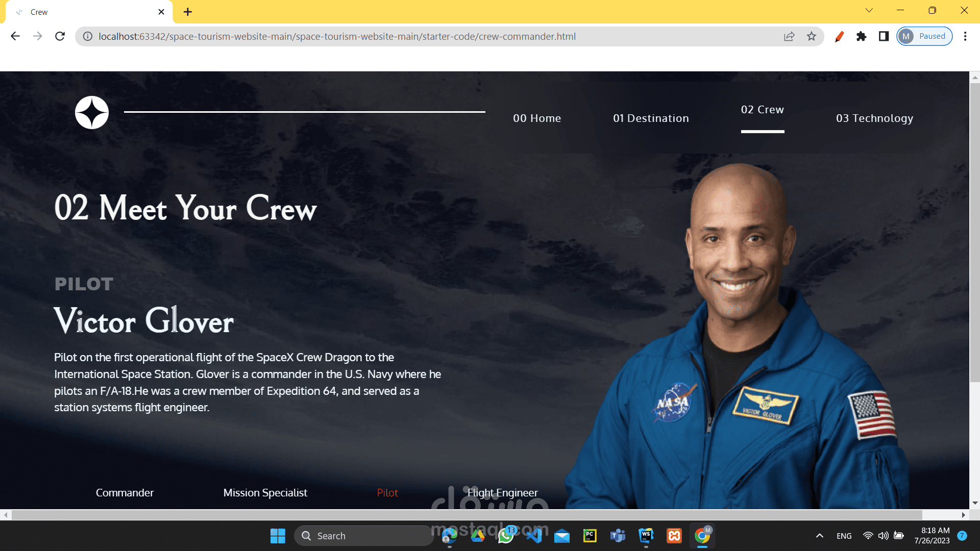Image resolution: width=980 pixels, height=551 pixels.
Task: Open the XAMPP taskbar icon
Action: pos(674,536)
